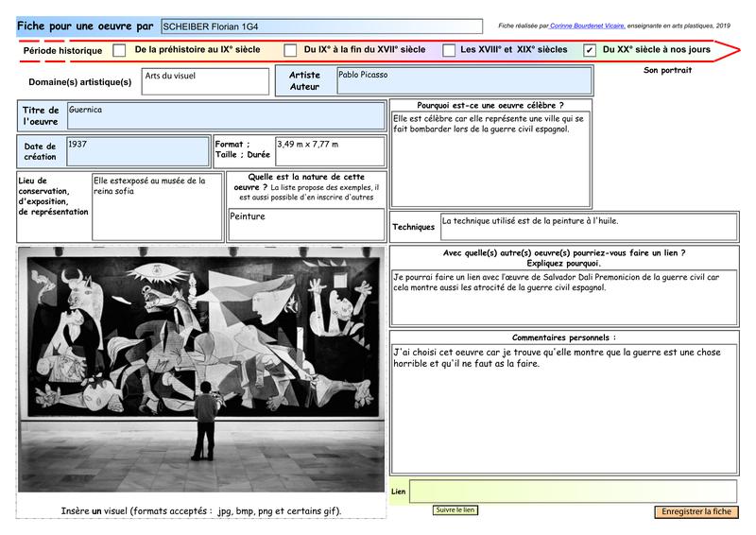Select the 'Arts du visuel' domain field
The width and height of the screenshot is (756, 535).
pos(205,81)
